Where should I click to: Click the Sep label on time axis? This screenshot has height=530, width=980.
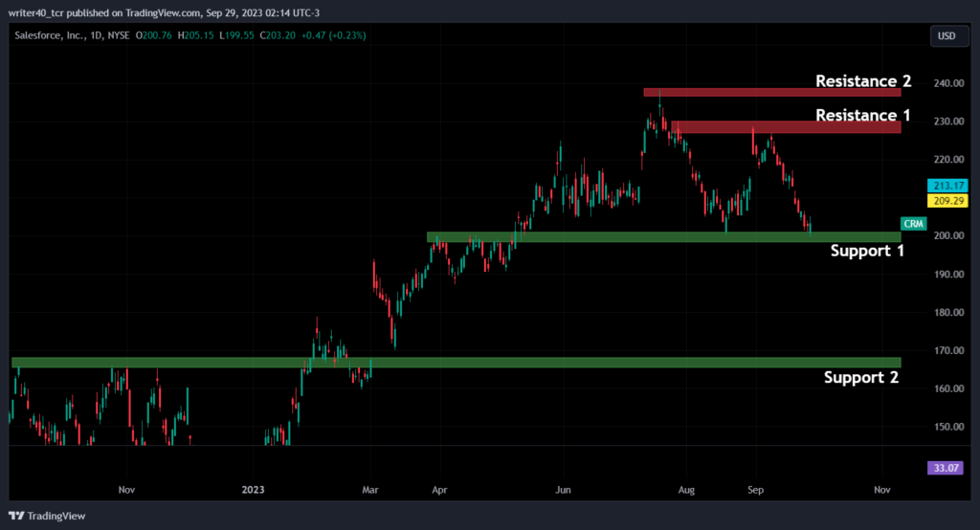click(756, 490)
